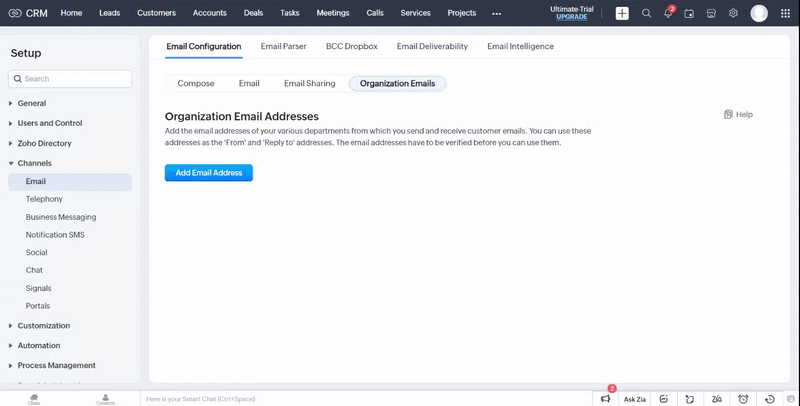The height and width of the screenshot is (406, 800).
Task: Open the Projects module
Action: tap(462, 13)
